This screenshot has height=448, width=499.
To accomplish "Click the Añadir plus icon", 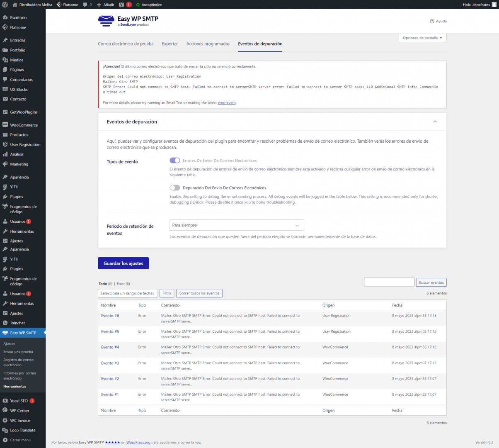I will point(99,5).
